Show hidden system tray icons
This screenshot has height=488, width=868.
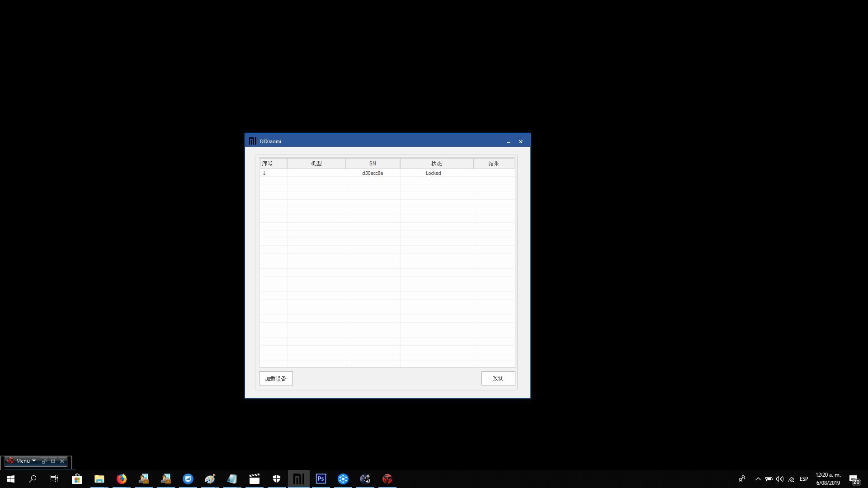tap(758, 479)
